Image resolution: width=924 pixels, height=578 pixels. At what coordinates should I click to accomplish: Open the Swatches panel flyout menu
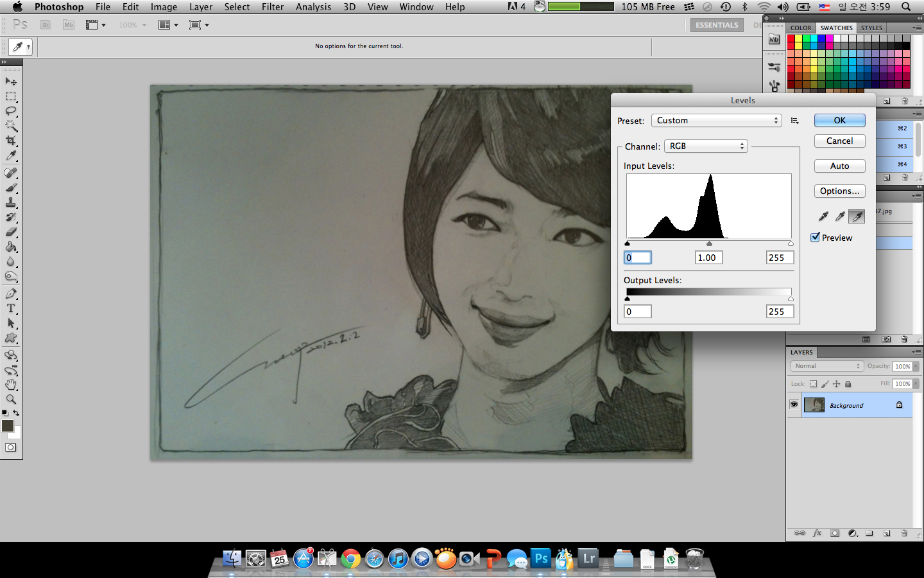[916, 28]
